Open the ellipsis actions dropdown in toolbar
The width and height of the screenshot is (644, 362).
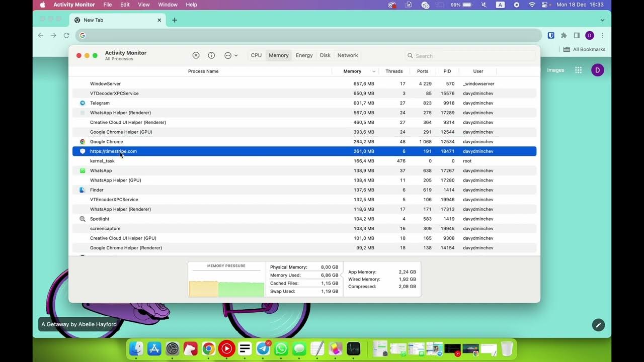click(x=231, y=55)
